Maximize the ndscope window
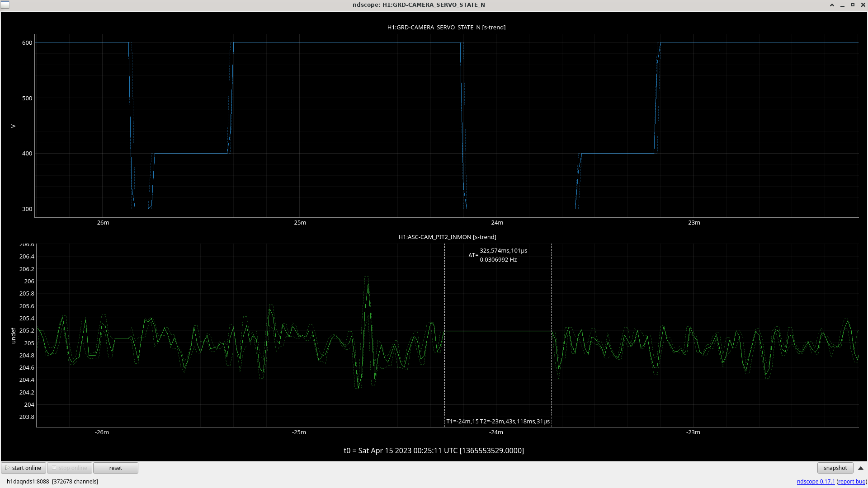Screen dimensions: 868x488 [853, 5]
